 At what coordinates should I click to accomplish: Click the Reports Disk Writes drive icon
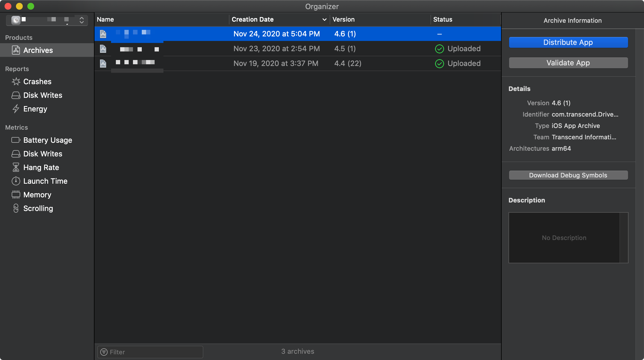coord(16,95)
